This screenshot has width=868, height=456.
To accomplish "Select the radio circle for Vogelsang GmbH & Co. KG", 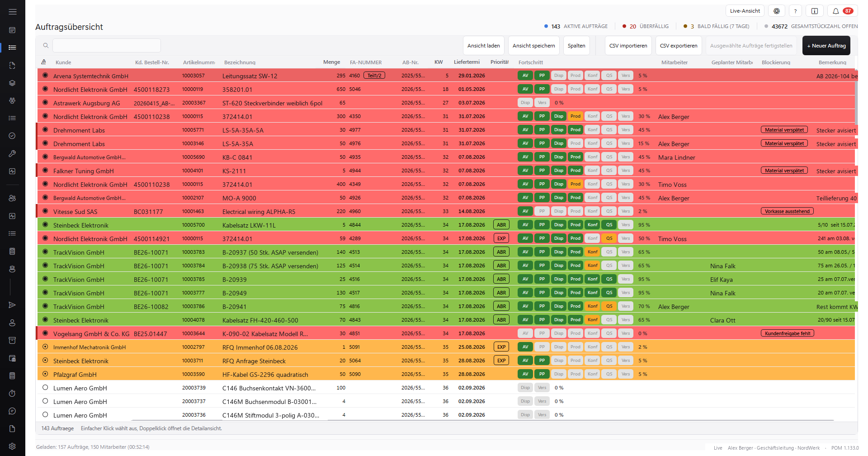I will click(x=45, y=333).
